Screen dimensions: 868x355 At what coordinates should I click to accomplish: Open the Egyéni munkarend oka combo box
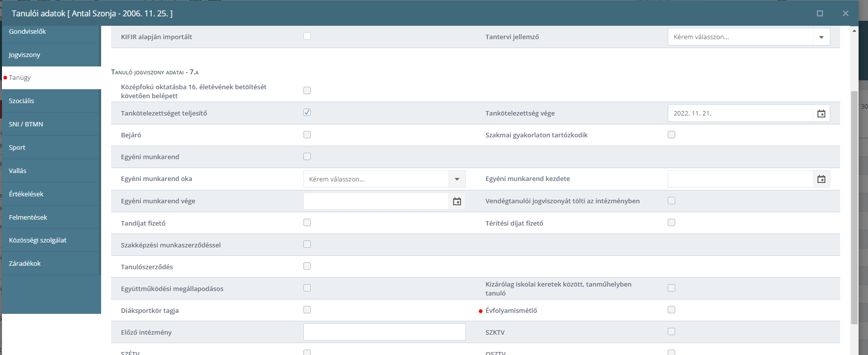point(385,179)
